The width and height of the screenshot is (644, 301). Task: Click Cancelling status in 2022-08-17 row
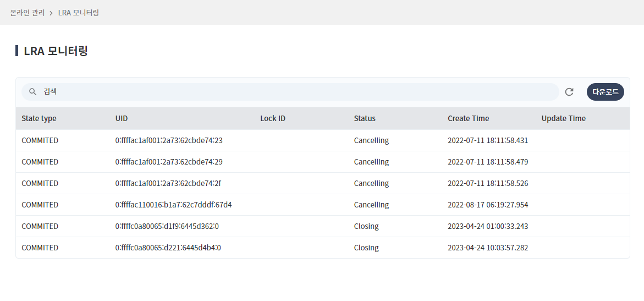371,205
